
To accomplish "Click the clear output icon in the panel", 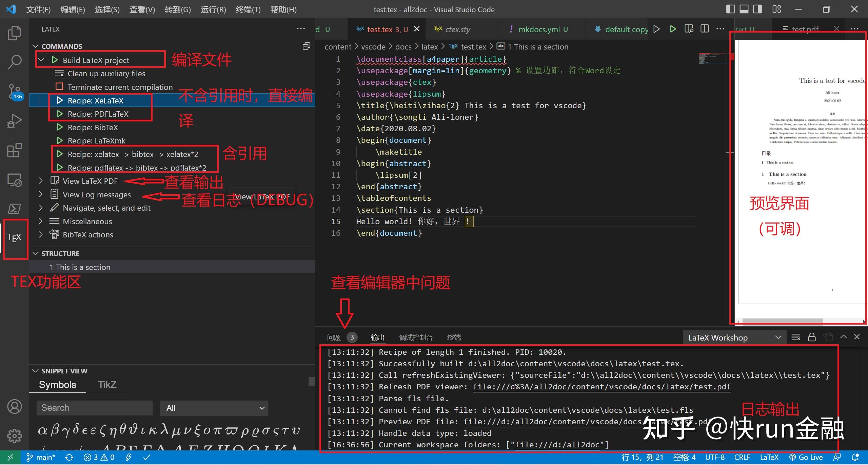I will [x=796, y=337].
